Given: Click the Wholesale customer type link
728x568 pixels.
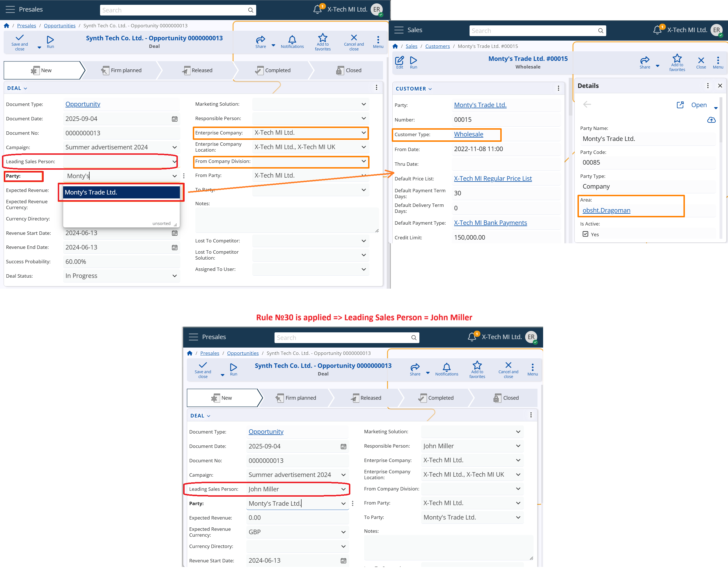Looking at the screenshot, I should pos(468,134).
